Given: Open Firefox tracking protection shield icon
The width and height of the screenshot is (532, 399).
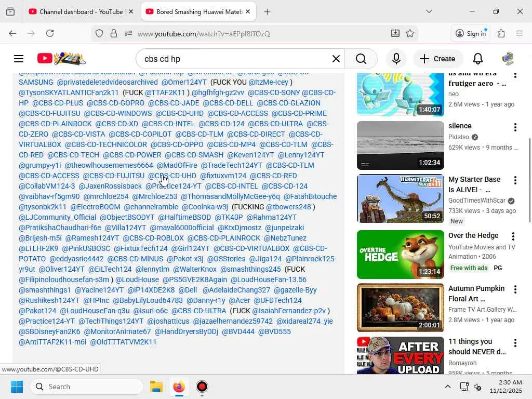Looking at the screenshot, I should click(99, 33).
